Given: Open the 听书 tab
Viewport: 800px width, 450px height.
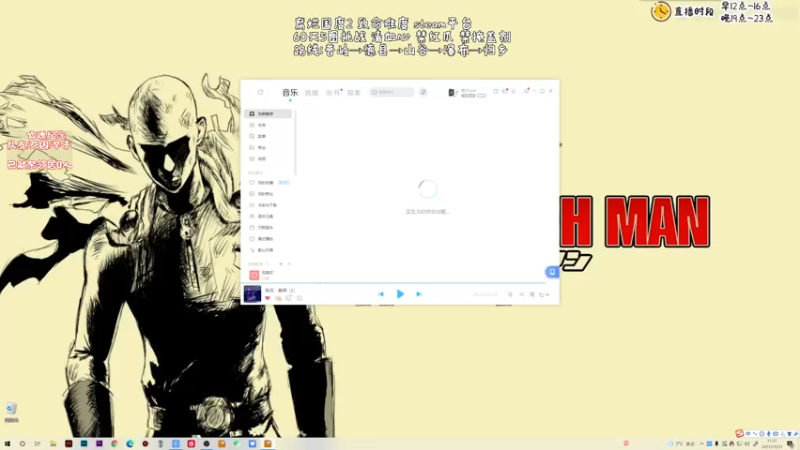Looking at the screenshot, I should 332,93.
